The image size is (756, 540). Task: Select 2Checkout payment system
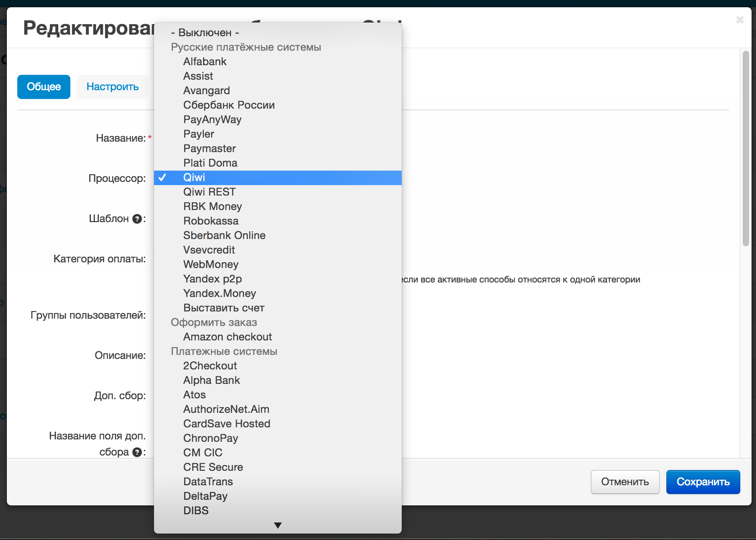pyautogui.click(x=210, y=366)
